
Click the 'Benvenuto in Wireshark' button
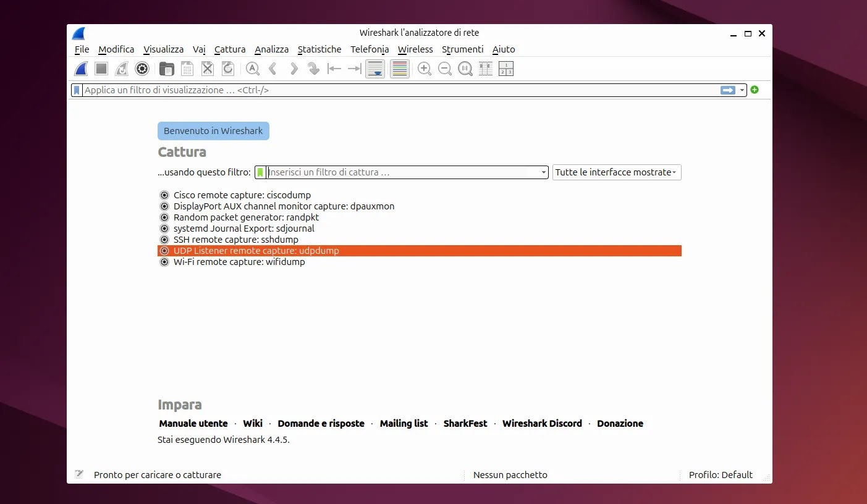point(213,131)
